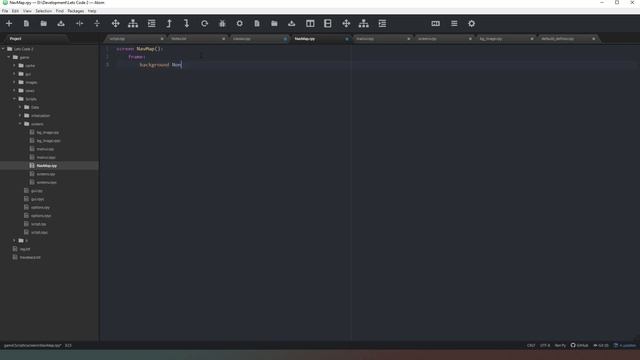
Task: Close the NavMap.rpy editor tab
Action: pos(347,39)
